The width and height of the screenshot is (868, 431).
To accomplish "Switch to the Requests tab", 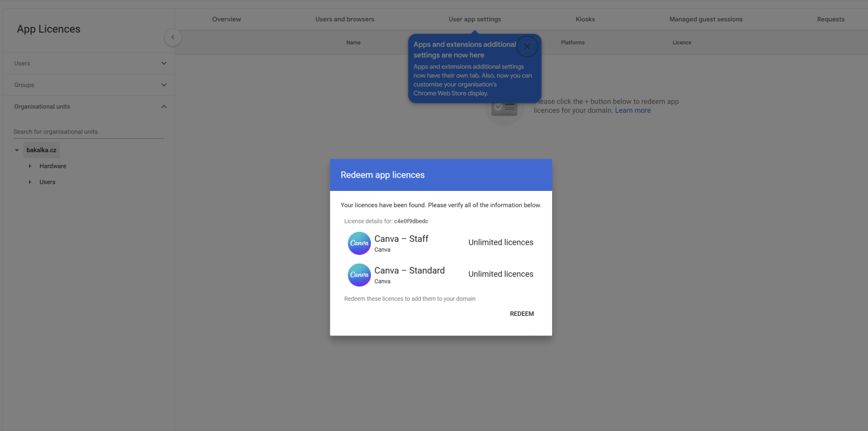I will pos(831,19).
